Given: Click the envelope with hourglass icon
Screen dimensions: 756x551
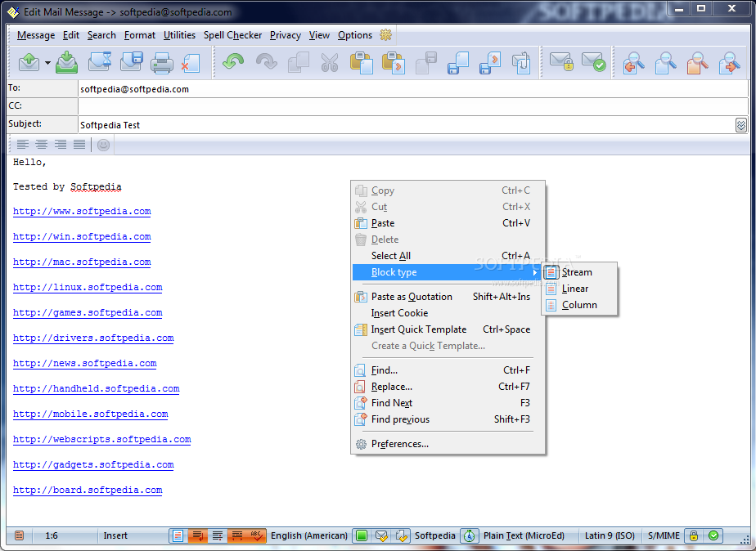Looking at the screenshot, I should (x=100, y=63).
